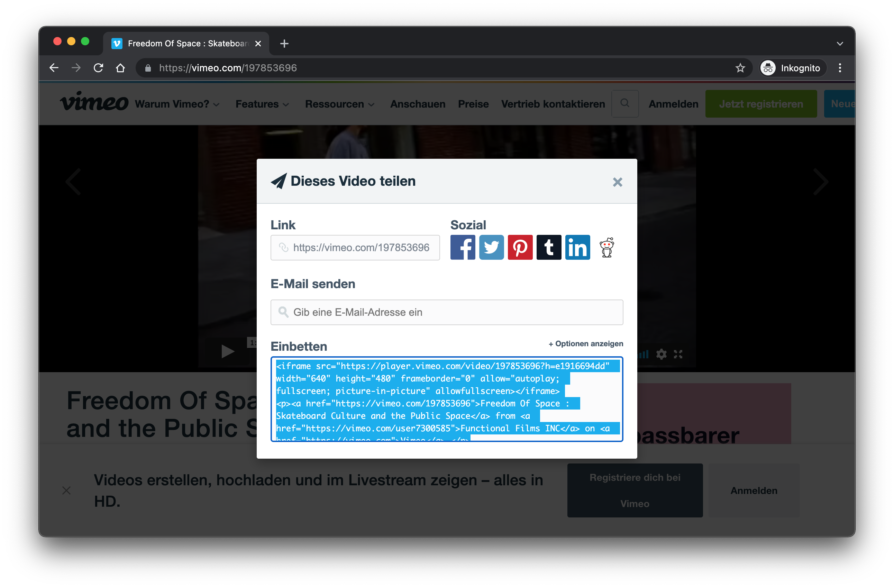Close the share video dialog
Viewport: 894px width, 588px height.
(x=617, y=182)
